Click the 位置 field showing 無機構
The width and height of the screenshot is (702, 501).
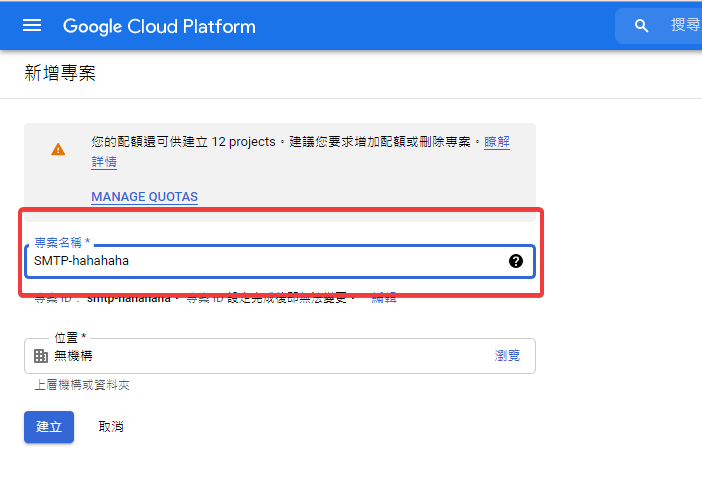point(280,356)
